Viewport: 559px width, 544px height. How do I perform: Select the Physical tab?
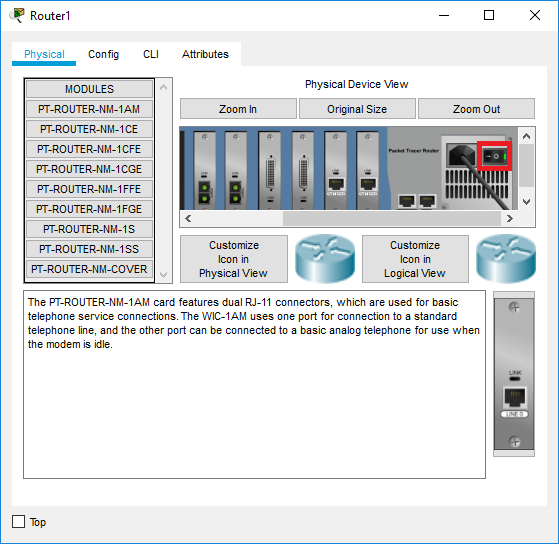[x=44, y=54]
